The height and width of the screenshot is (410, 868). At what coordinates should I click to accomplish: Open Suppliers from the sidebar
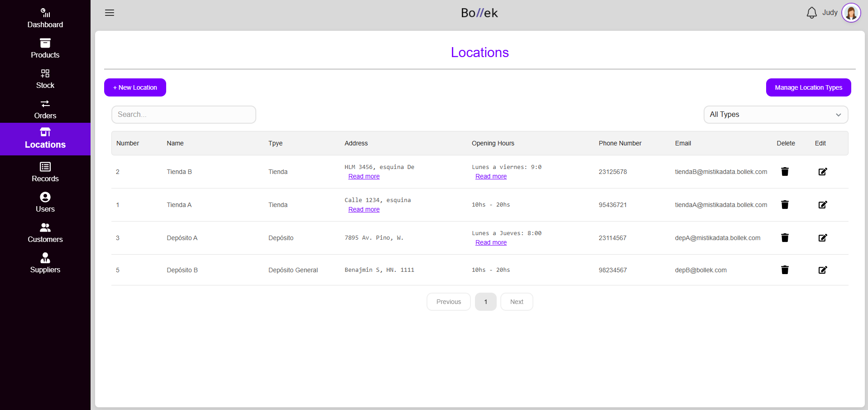coord(45,263)
